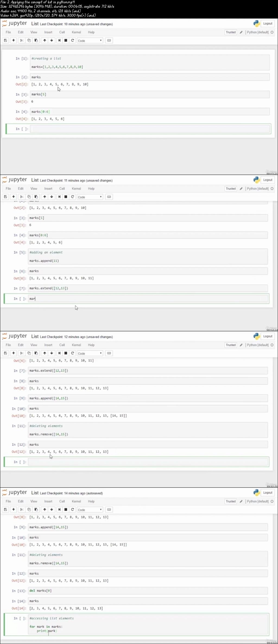
Task: Restart kernel icon in the 10-minutes-ago notebook
Action: (72, 41)
